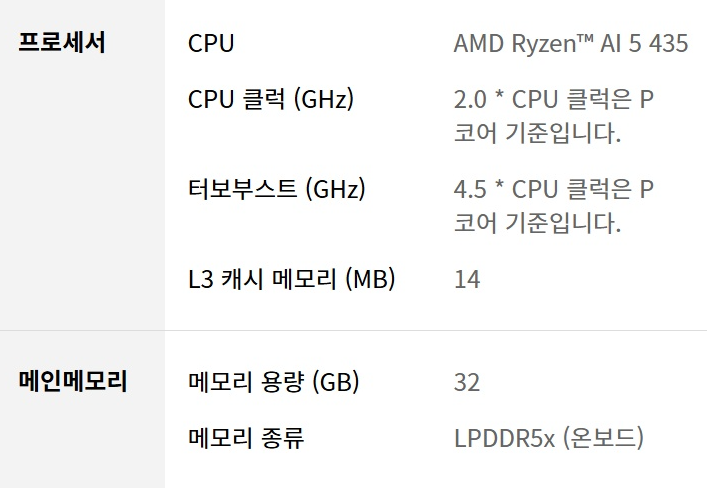Click the memory capacity value 32
Screen dimensions: 707x488
(467, 382)
